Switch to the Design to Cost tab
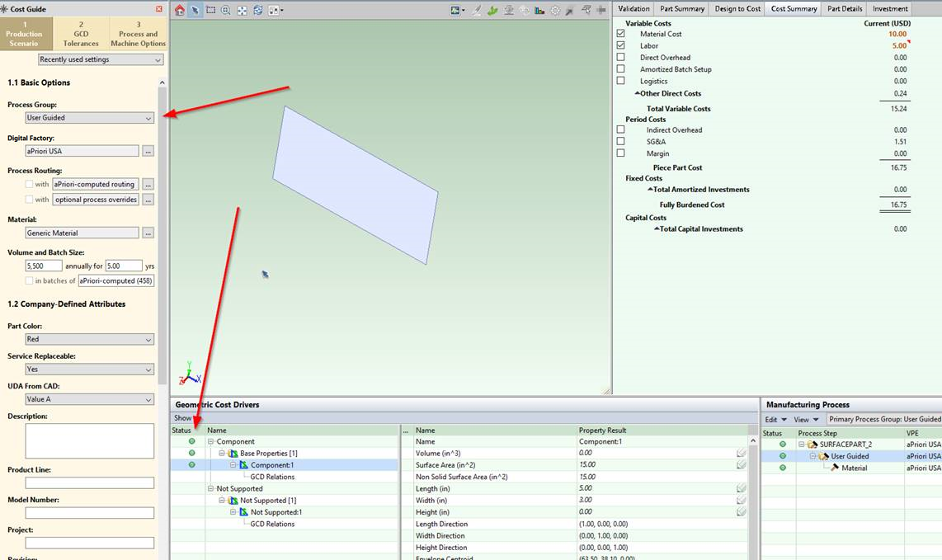This screenshot has width=942, height=560. click(737, 8)
